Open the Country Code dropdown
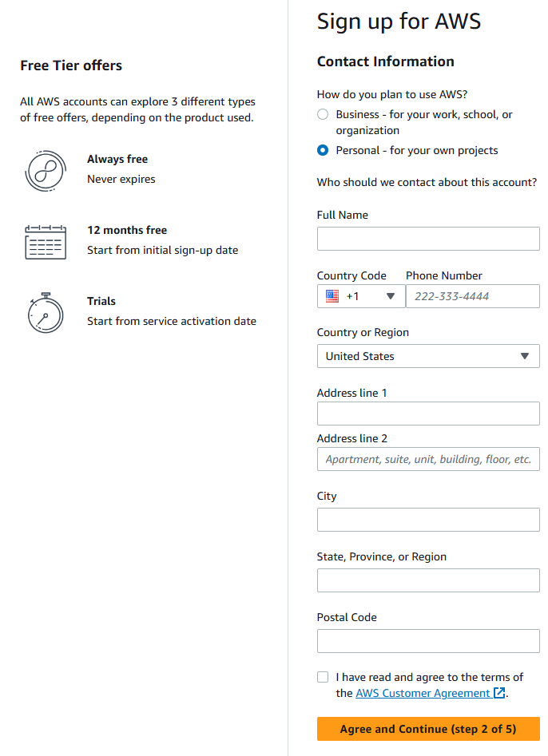Viewport: 548px width, 756px height. click(361, 296)
